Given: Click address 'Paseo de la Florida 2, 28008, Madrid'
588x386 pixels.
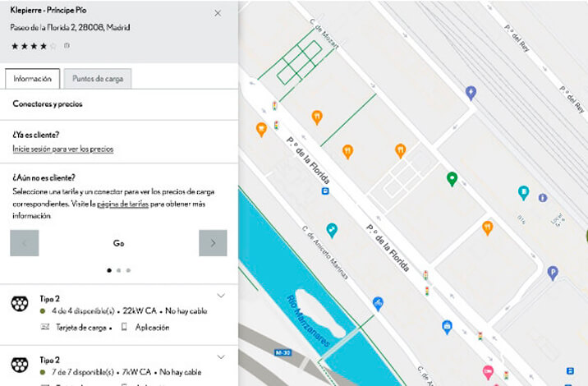Looking at the screenshot, I should coord(70,27).
